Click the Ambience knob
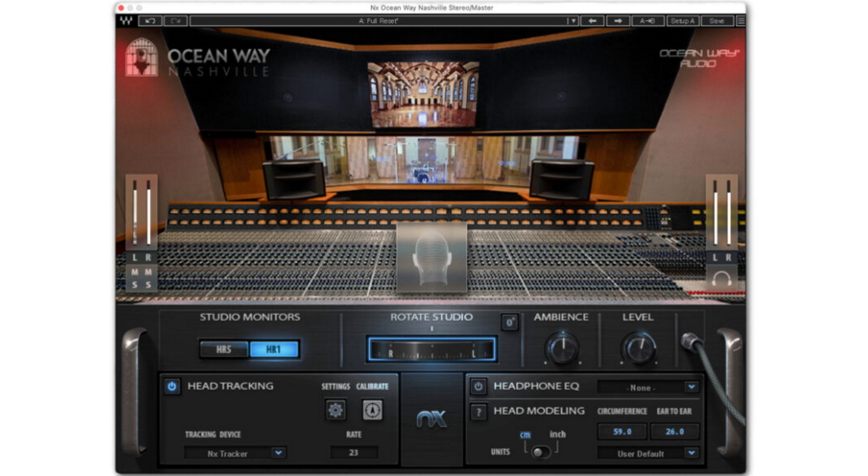 [x=562, y=348]
